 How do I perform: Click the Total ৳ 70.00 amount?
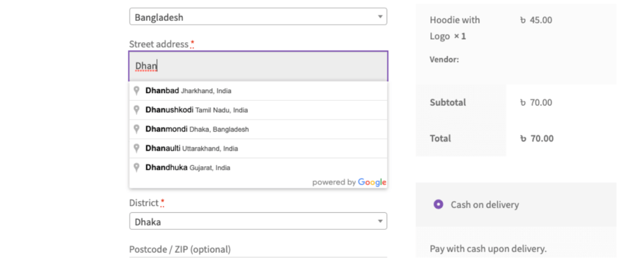[x=536, y=138]
